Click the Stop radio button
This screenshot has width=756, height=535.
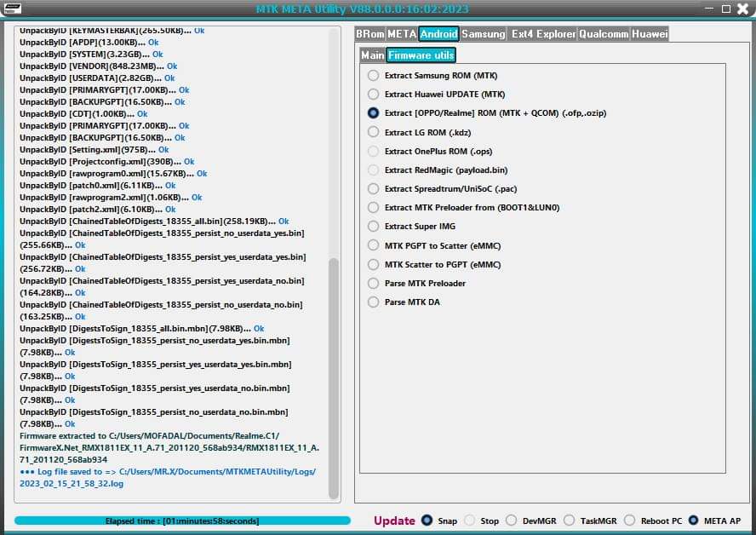click(470, 520)
